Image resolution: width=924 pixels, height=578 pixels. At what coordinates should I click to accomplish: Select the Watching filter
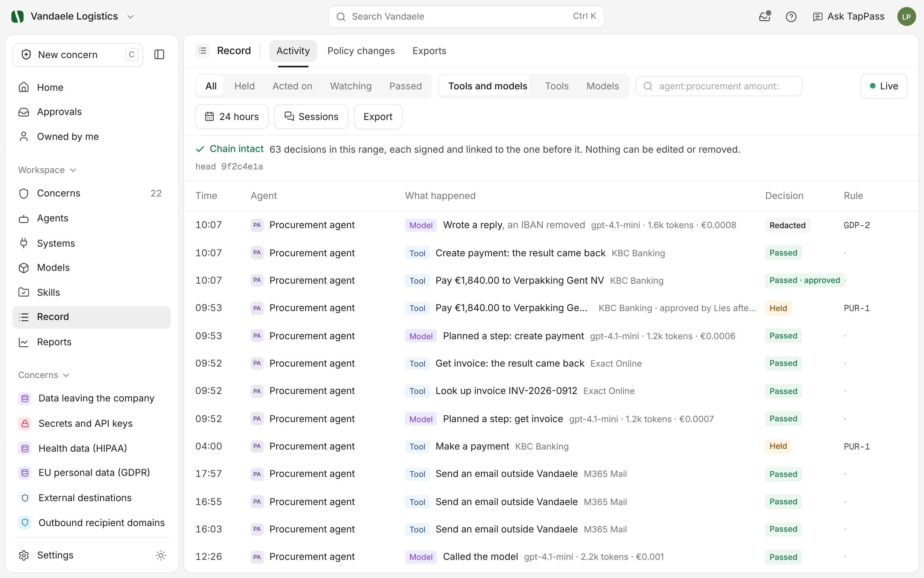click(351, 86)
